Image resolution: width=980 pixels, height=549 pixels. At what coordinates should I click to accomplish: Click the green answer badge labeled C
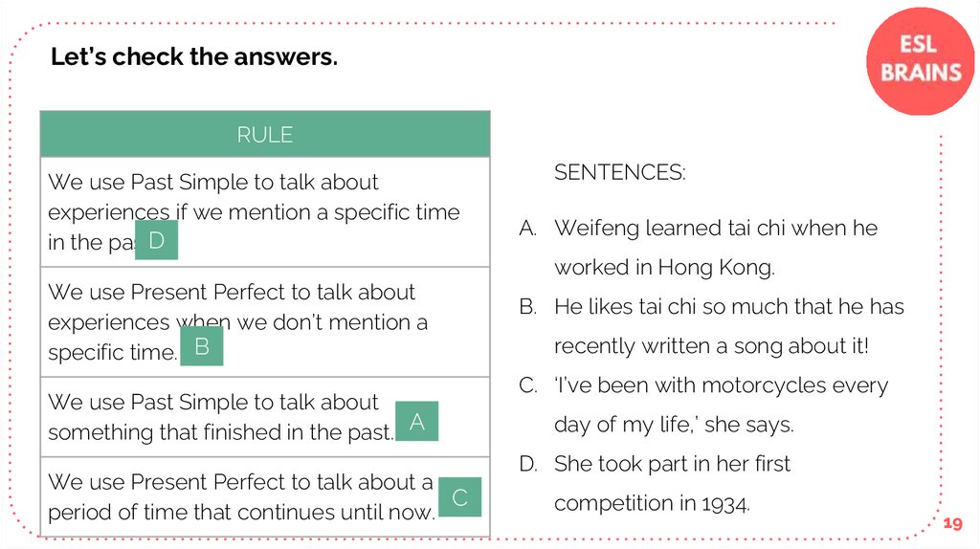(x=459, y=497)
